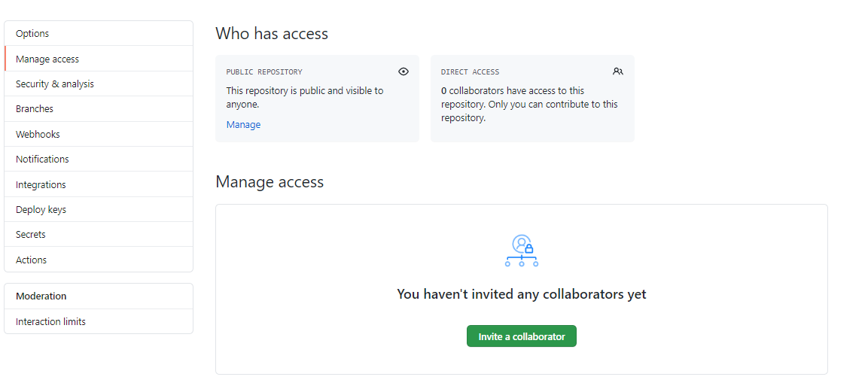Go to Actions settings

pyautogui.click(x=99, y=260)
